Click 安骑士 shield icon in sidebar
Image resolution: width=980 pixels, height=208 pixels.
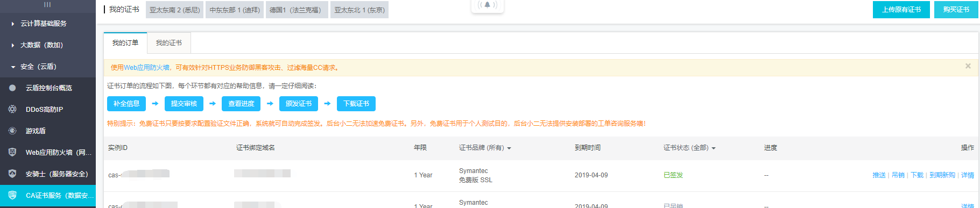coord(12,174)
